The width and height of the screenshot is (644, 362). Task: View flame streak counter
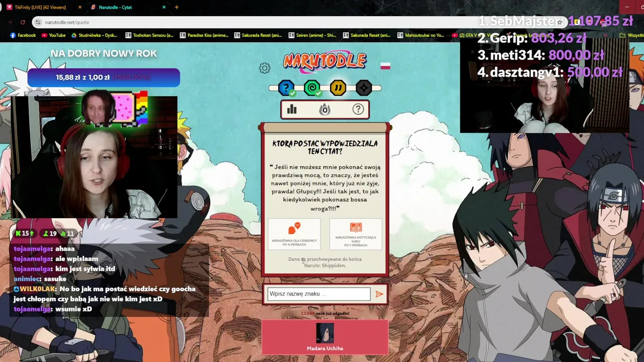(x=325, y=109)
